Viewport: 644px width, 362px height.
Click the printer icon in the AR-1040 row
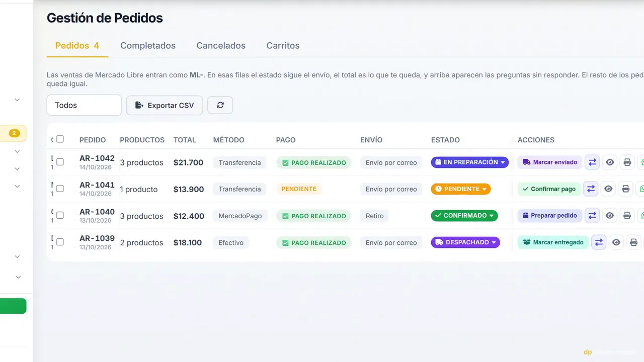tap(627, 216)
